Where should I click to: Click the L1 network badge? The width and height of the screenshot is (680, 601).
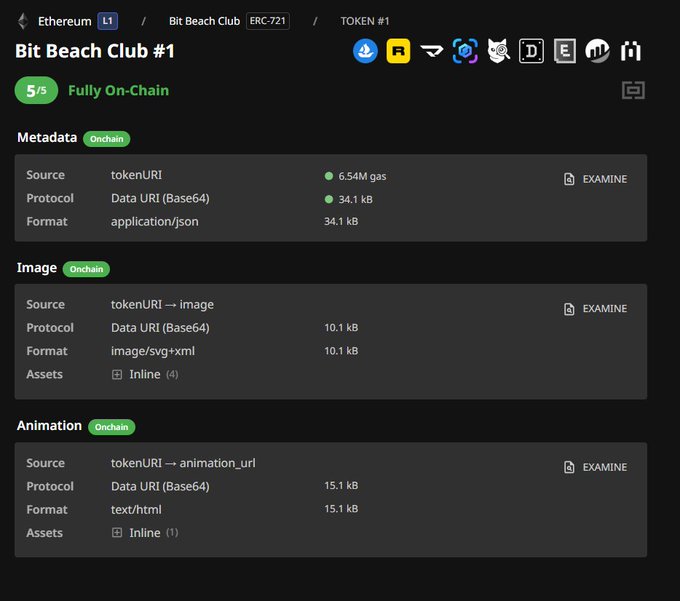(108, 21)
